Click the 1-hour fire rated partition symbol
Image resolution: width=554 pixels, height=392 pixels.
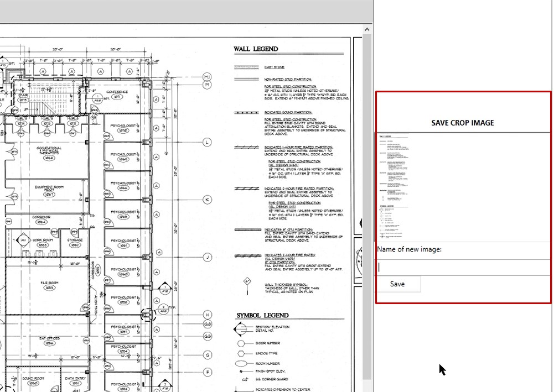point(247,148)
